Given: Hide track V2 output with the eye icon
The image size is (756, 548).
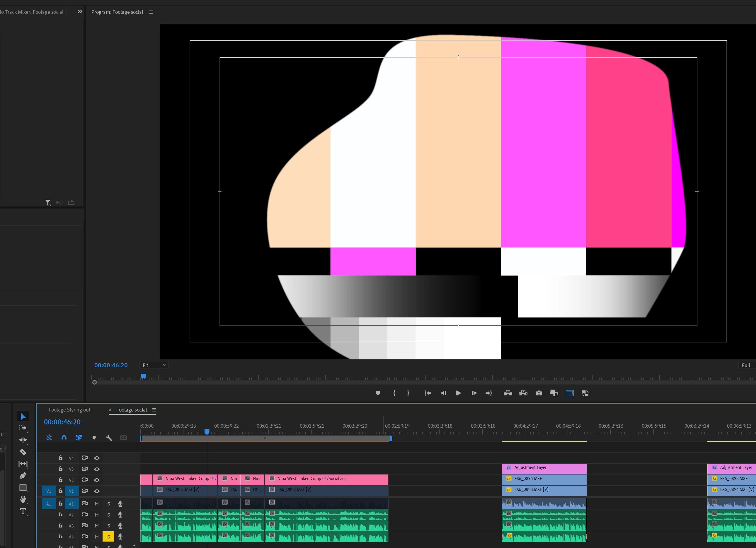Looking at the screenshot, I should (97, 480).
